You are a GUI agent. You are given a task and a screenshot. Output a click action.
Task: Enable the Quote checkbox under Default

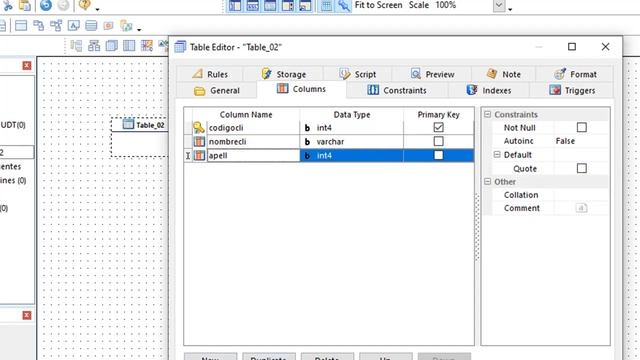pyautogui.click(x=582, y=168)
